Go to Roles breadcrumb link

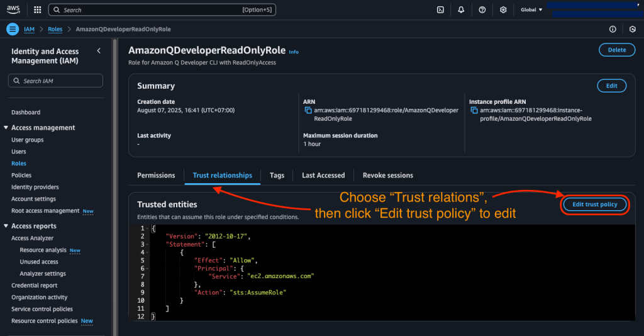tap(55, 29)
